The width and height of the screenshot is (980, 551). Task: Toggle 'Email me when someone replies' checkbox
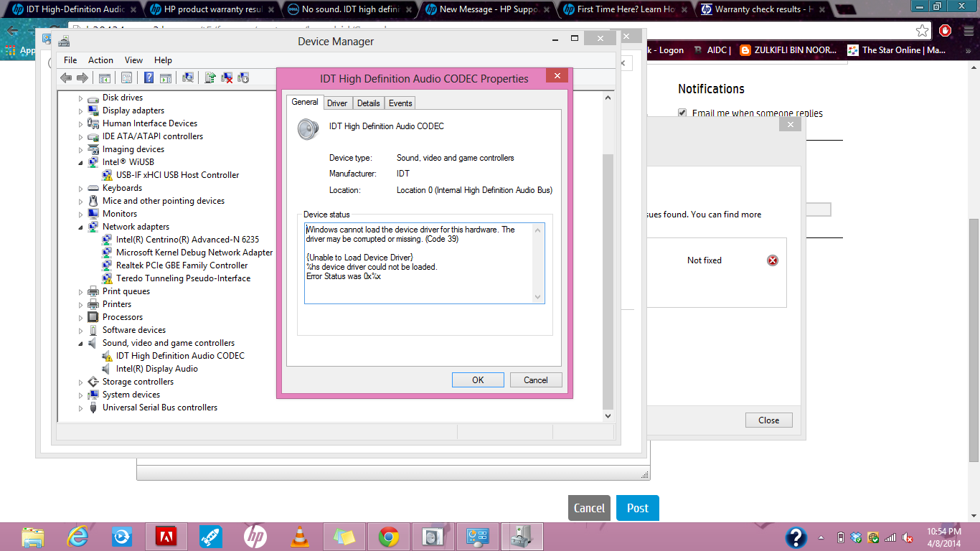click(682, 113)
